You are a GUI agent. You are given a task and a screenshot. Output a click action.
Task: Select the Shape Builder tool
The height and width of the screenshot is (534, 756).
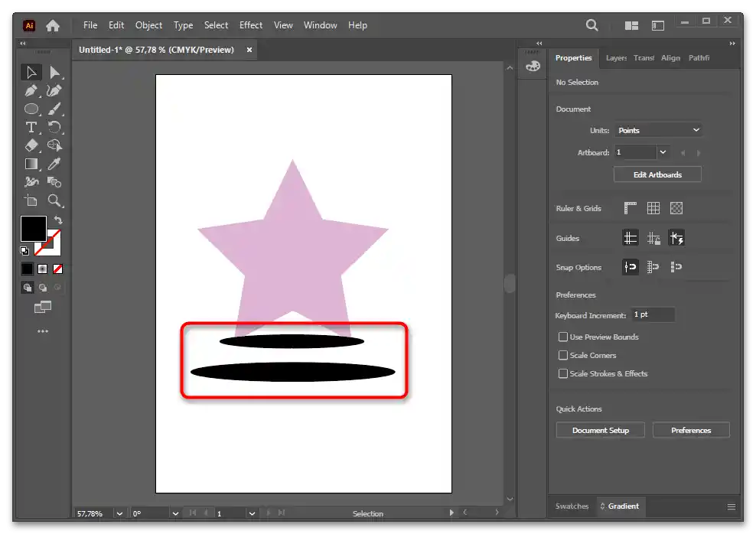pyautogui.click(x=54, y=145)
